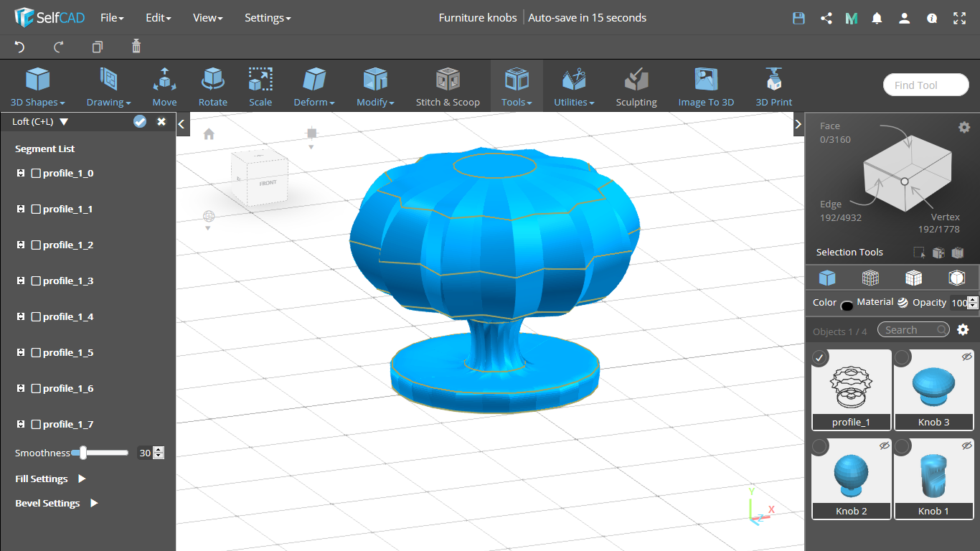Open the user account icon
This screenshot has height=551, width=980.
(905, 19)
